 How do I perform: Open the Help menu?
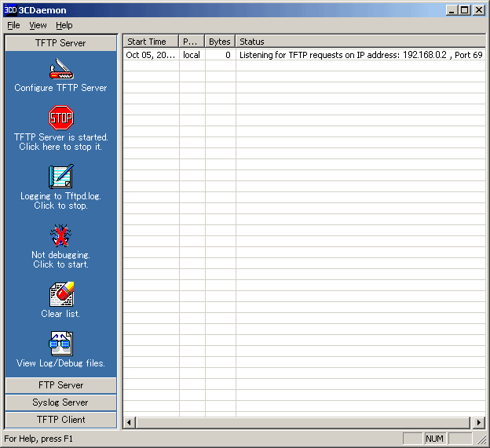click(x=64, y=25)
